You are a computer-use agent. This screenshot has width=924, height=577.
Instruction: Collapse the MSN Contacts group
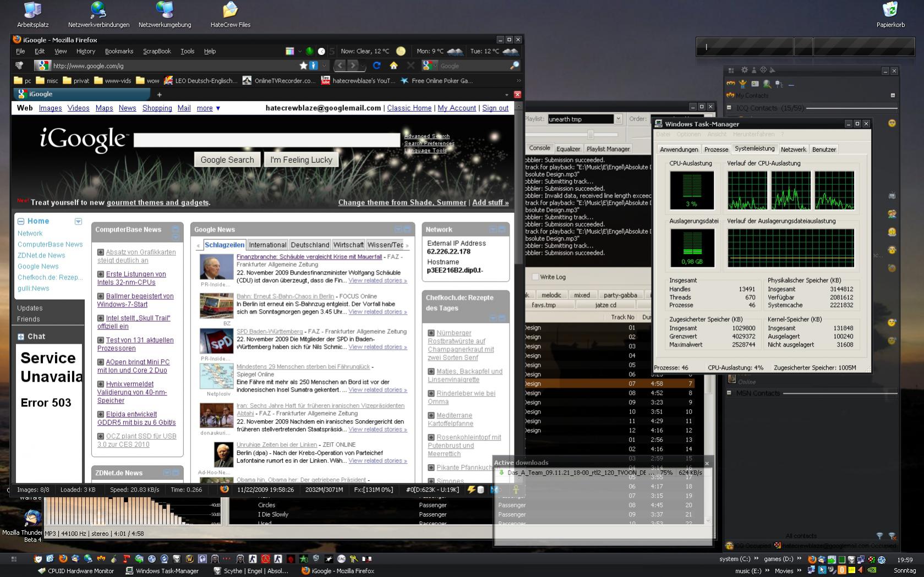point(729,393)
